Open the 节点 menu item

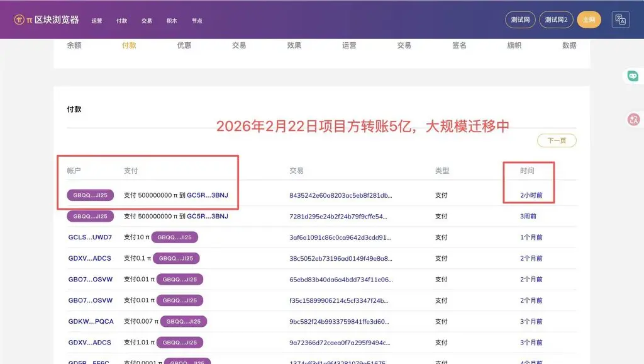[197, 20]
